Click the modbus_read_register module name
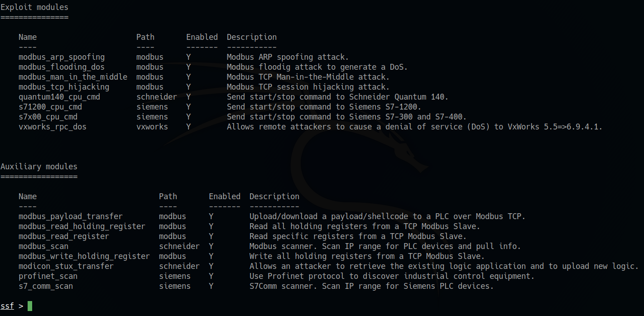This screenshot has height=316, width=644. pos(63,236)
